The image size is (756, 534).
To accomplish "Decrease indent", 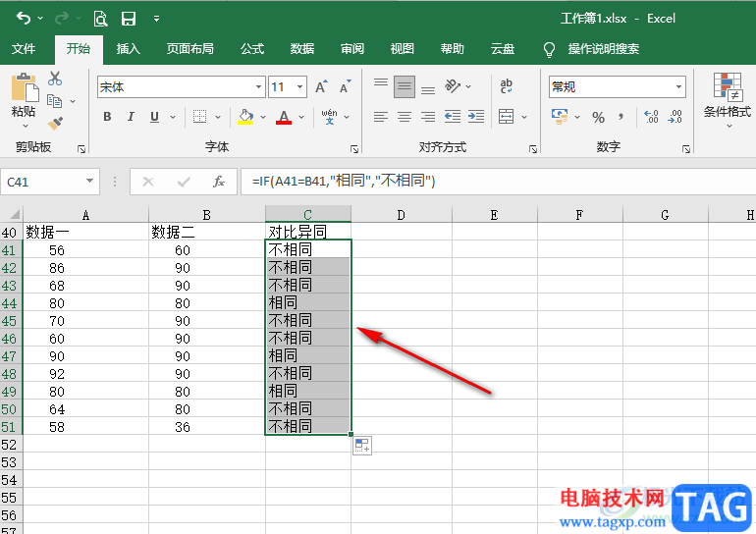I will pos(453,117).
